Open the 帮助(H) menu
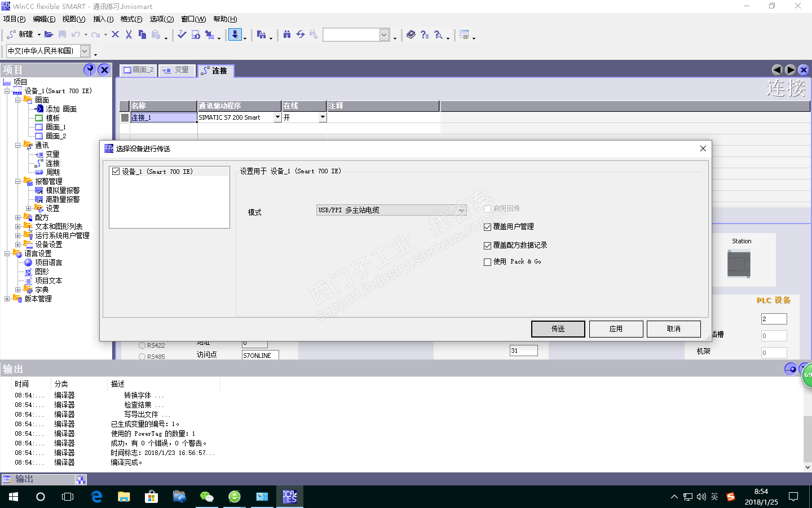This screenshot has width=812, height=508. [x=225, y=19]
